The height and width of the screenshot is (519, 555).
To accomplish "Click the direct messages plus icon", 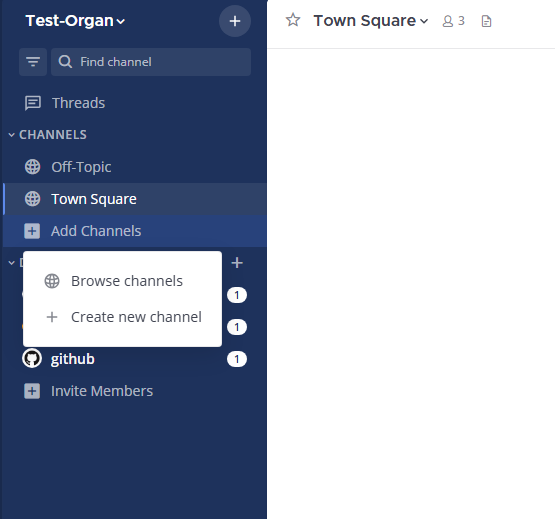I will (237, 263).
